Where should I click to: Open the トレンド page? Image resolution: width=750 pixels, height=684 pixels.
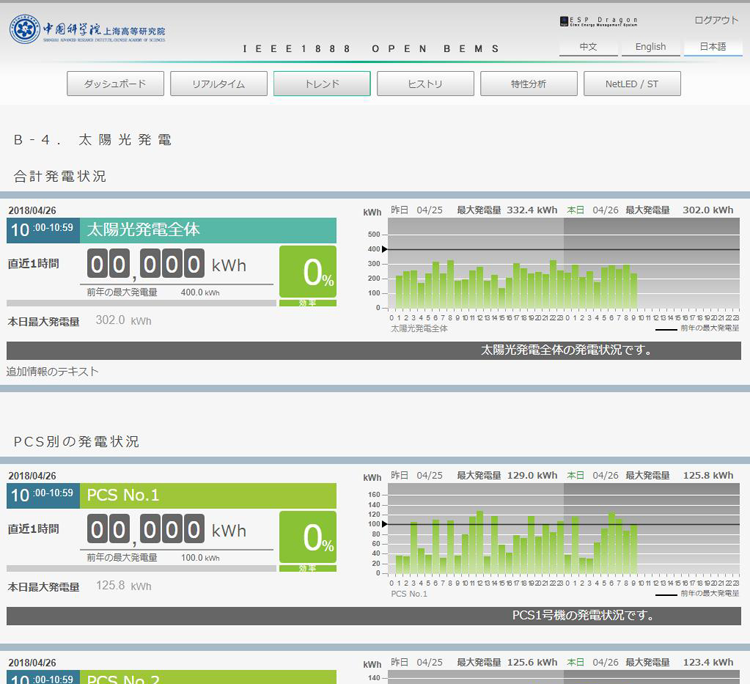point(322,84)
